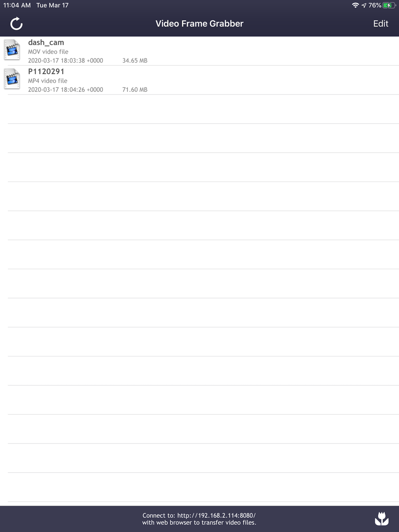Image resolution: width=399 pixels, height=532 pixels.
Task: Open the P1120291 file name
Action: [46, 71]
